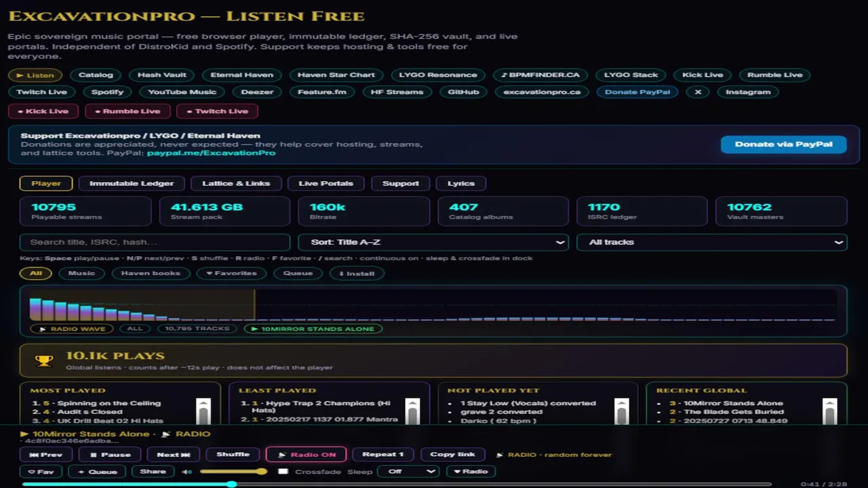Switch to the Support tab
This screenshot has width=868, height=488.
click(x=401, y=183)
